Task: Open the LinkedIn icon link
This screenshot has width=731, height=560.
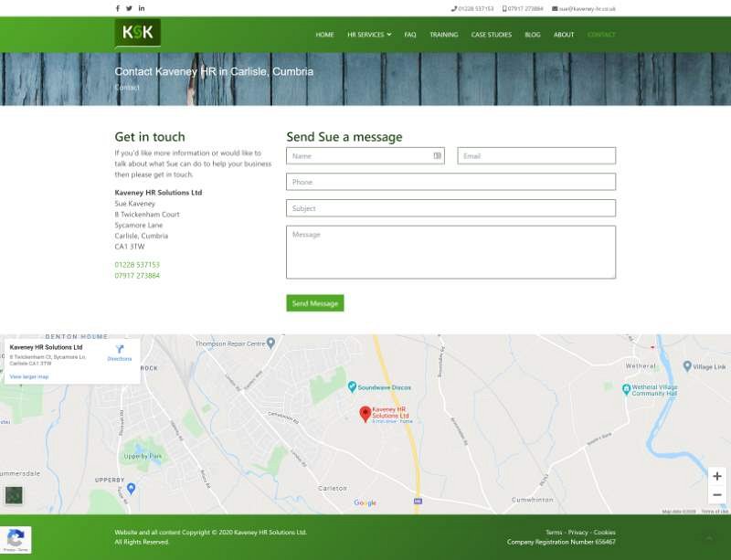Action: (142, 8)
